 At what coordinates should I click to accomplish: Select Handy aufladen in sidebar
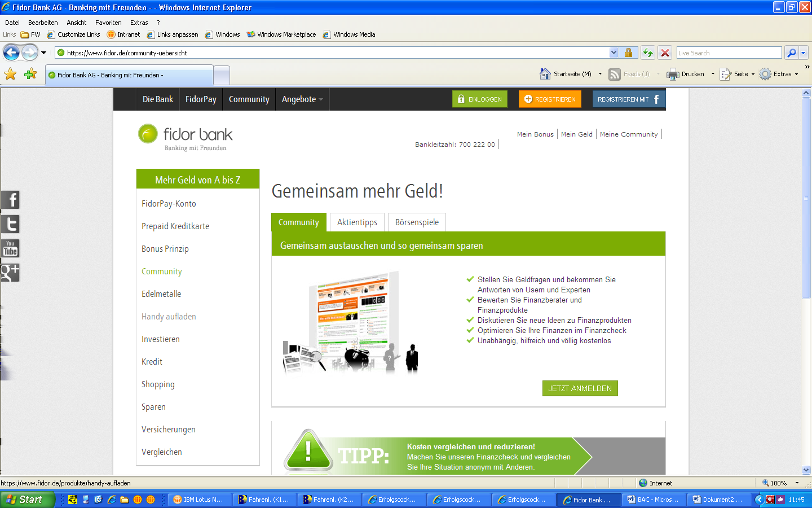169,317
